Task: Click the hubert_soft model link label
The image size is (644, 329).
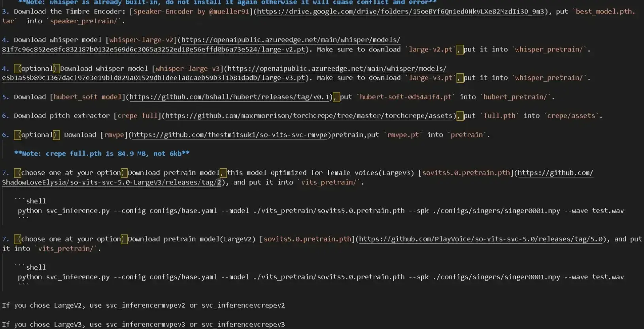Action: [x=87, y=97]
